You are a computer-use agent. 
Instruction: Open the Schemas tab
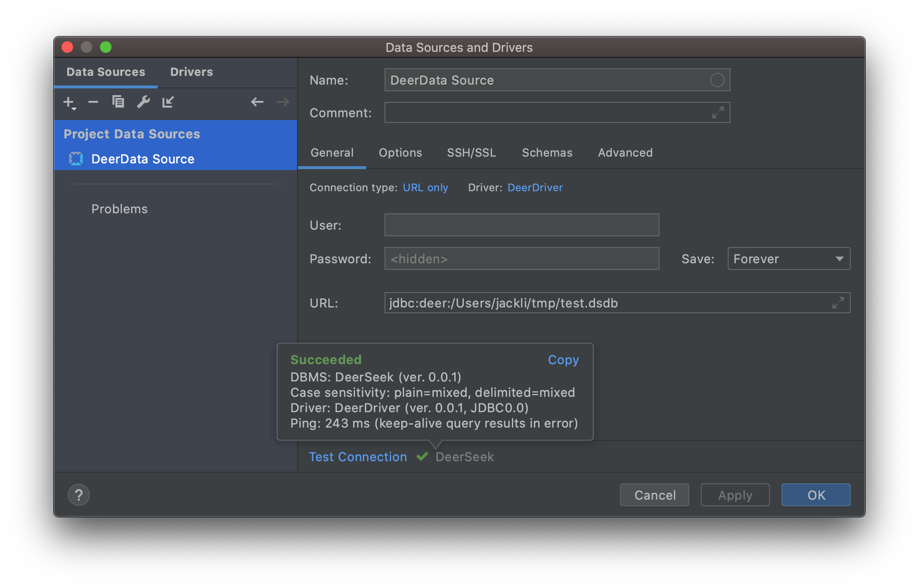(x=547, y=153)
